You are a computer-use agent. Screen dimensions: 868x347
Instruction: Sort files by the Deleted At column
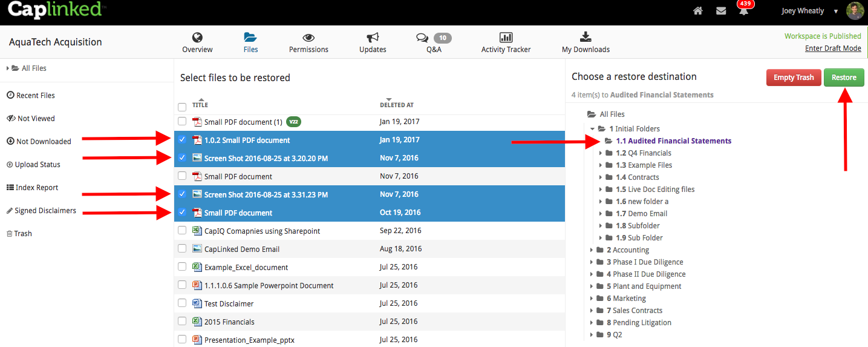pos(397,105)
